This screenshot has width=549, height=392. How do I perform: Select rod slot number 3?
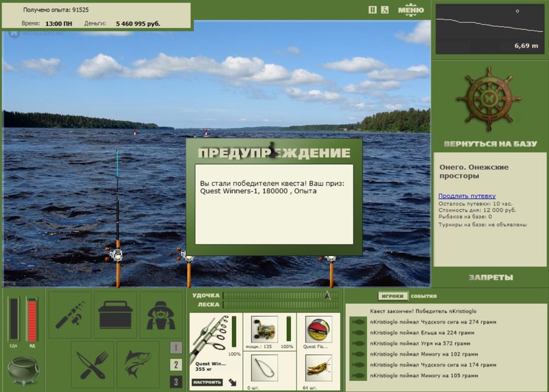(176, 382)
